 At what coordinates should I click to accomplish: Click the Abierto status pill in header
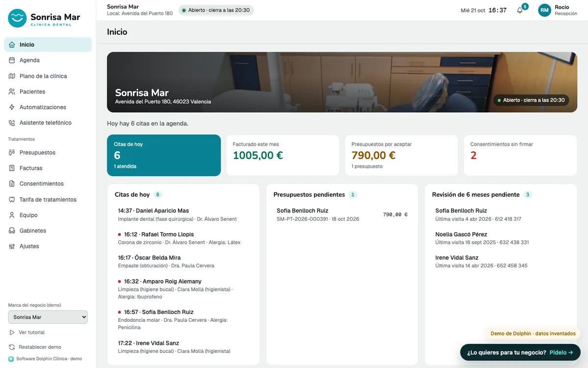coord(216,10)
